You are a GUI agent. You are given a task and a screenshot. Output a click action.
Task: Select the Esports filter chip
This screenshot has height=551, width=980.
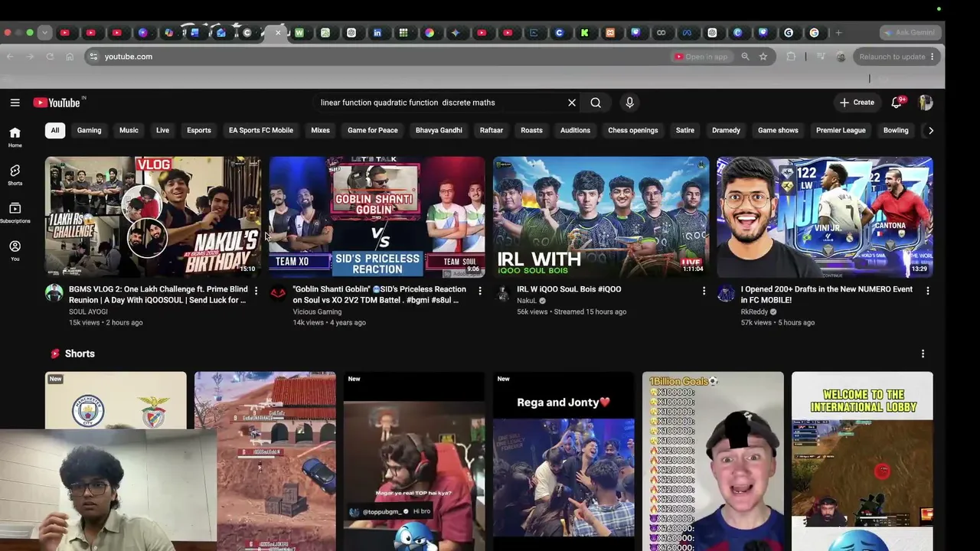point(199,131)
